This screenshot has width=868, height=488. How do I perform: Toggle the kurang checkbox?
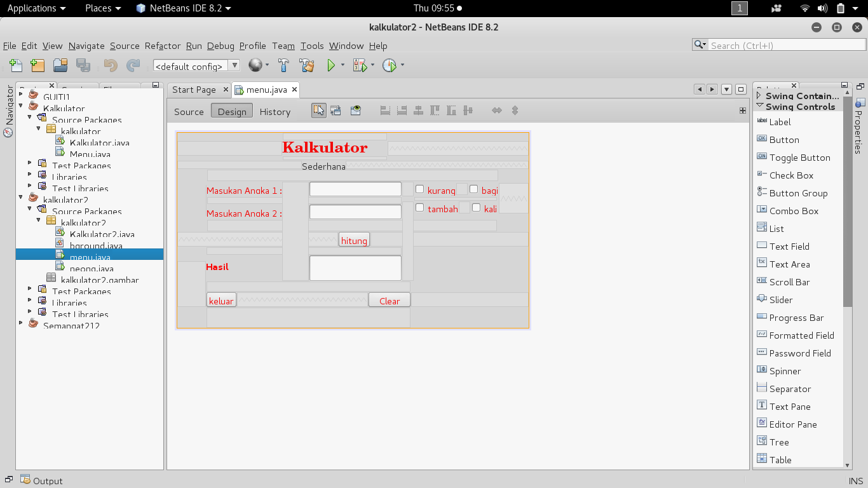[x=419, y=188]
